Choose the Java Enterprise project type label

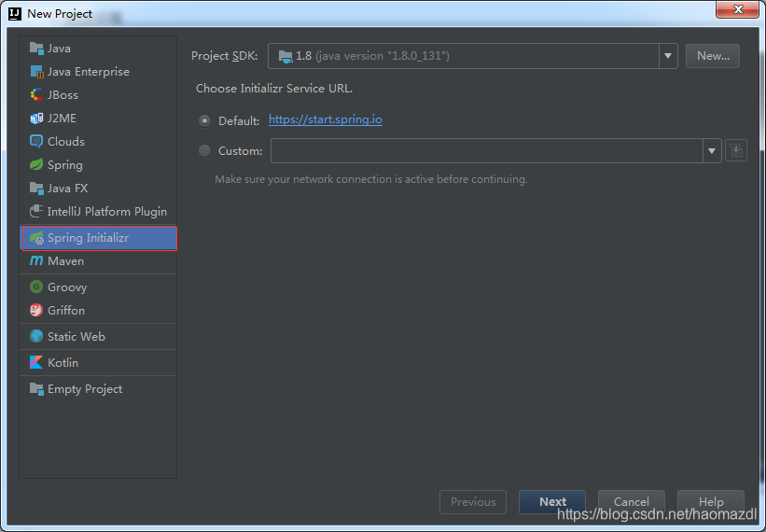click(x=89, y=72)
